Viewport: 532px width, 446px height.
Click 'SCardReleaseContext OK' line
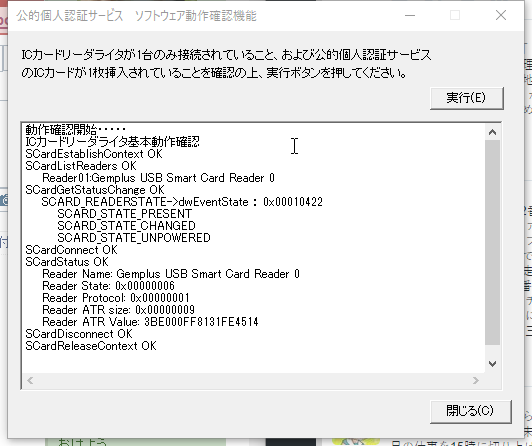click(x=91, y=346)
